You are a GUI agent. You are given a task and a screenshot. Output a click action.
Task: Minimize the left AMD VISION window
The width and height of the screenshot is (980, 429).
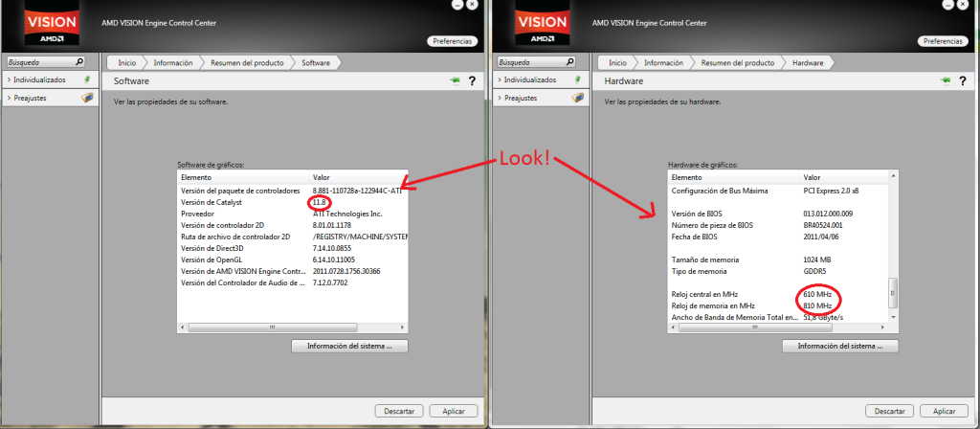(458, 4)
